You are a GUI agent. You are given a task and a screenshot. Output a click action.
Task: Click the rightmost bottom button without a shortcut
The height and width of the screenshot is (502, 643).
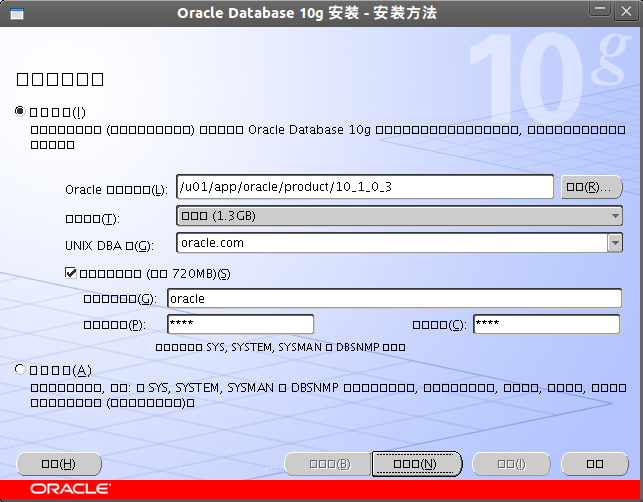[x=595, y=464]
